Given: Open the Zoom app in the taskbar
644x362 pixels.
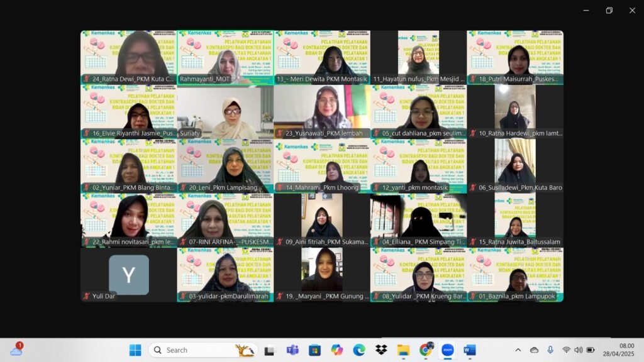Looking at the screenshot, I should point(448,350).
